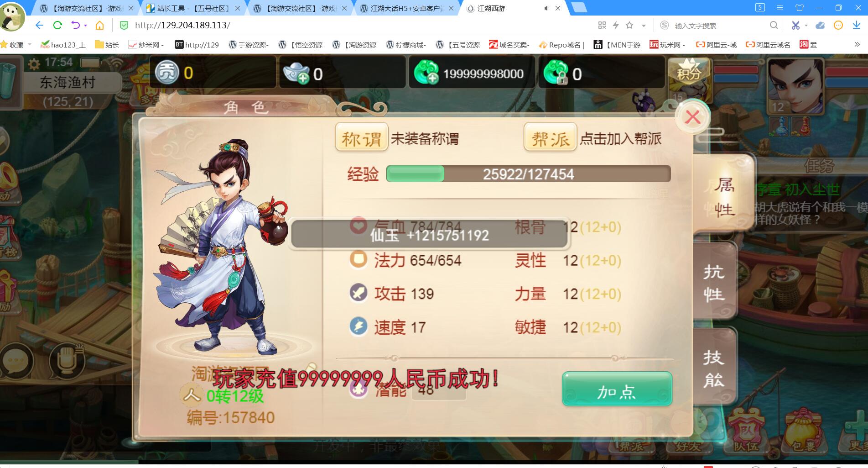Open the 包裹 bag icon
868x468 pixels.
click(803, 431)
